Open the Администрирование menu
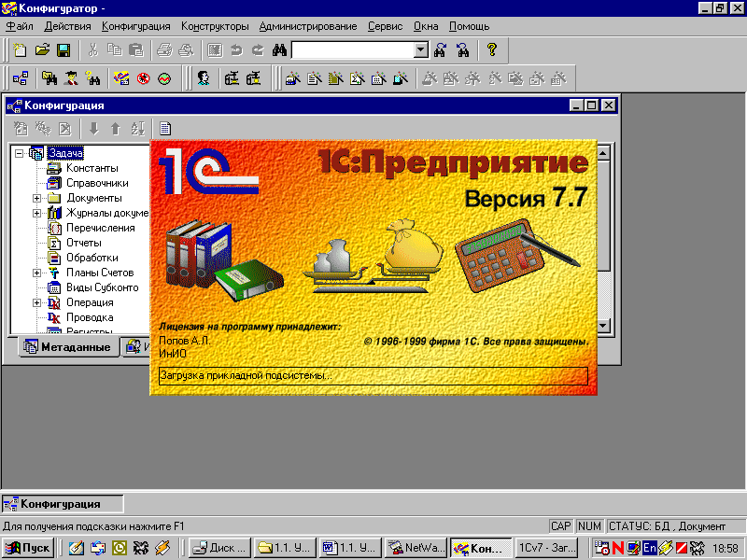The image size is (747, 560). click(308, 27)
